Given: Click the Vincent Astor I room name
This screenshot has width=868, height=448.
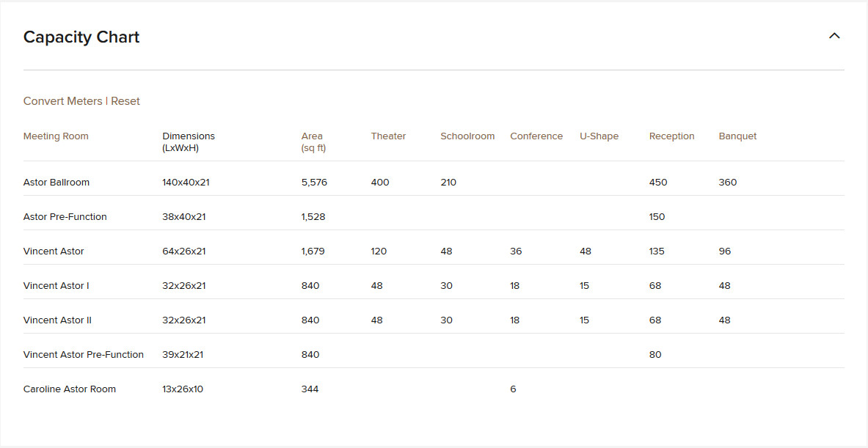Looking at the screenshot, I should click(x=56, y=286).
